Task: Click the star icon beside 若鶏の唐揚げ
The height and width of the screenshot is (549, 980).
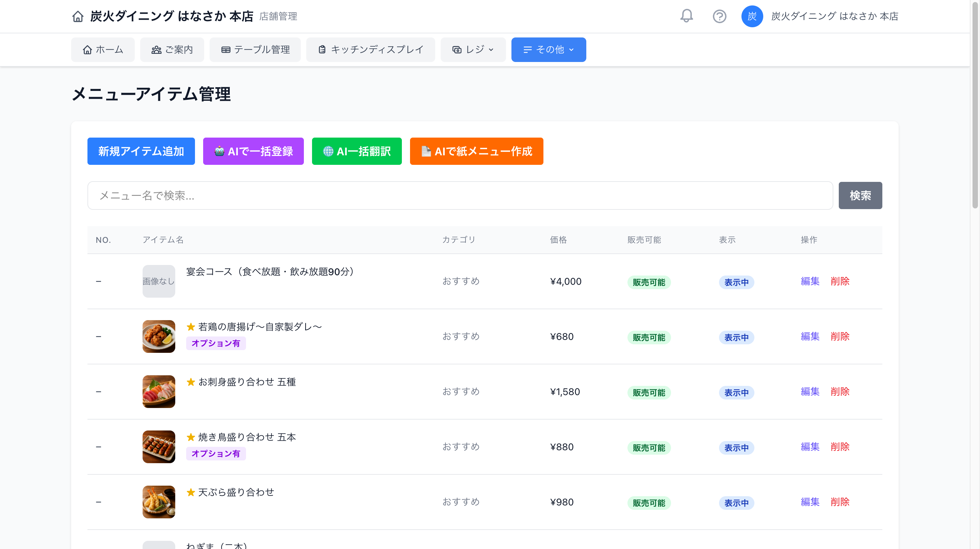Action: (191, 327)
